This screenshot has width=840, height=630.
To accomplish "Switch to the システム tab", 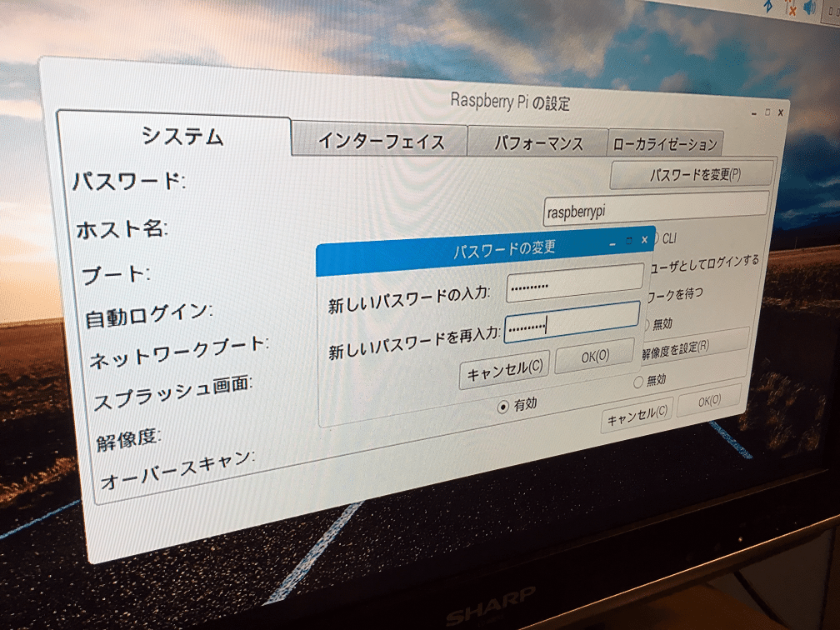I will point(175,134).
